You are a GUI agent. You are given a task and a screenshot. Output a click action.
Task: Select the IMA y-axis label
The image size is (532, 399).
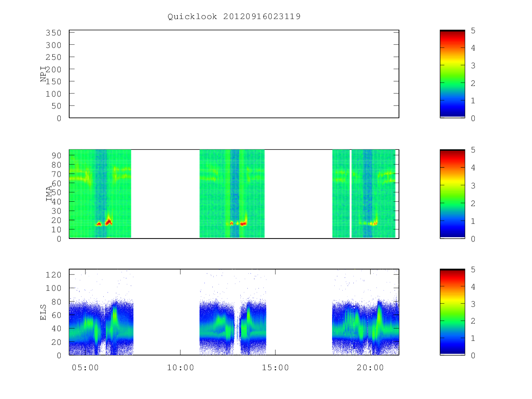49,194
